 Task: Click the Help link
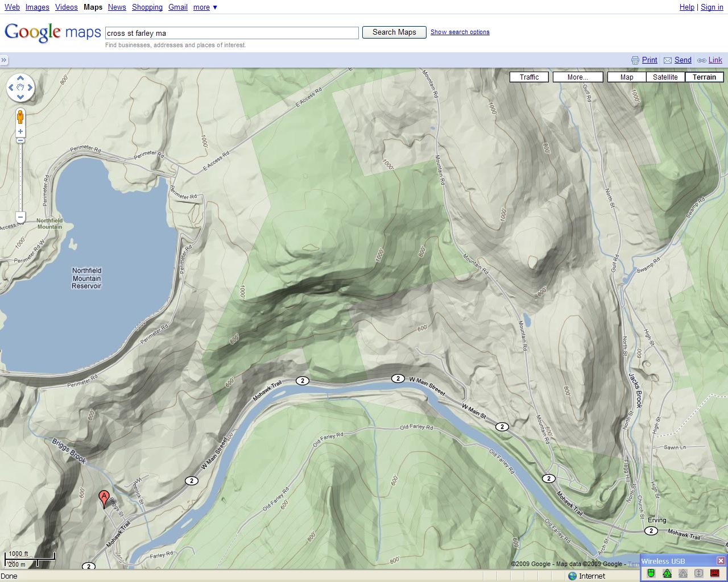[686, 7]
